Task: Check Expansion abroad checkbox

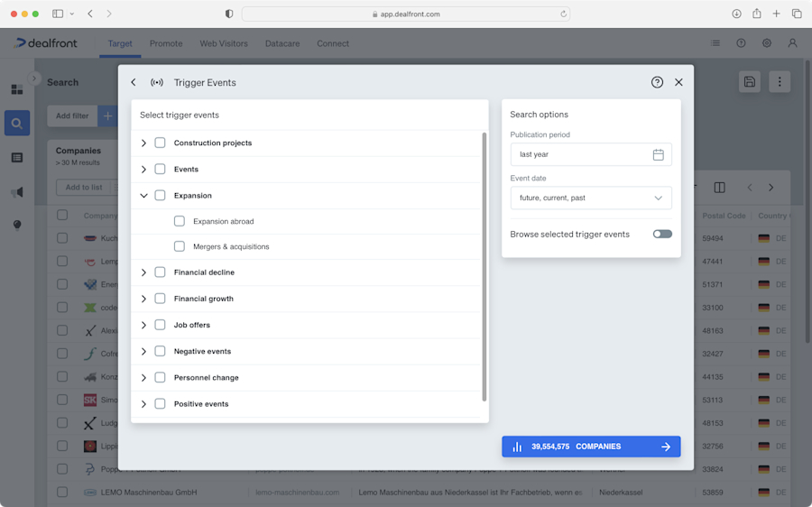Action: 180,221
